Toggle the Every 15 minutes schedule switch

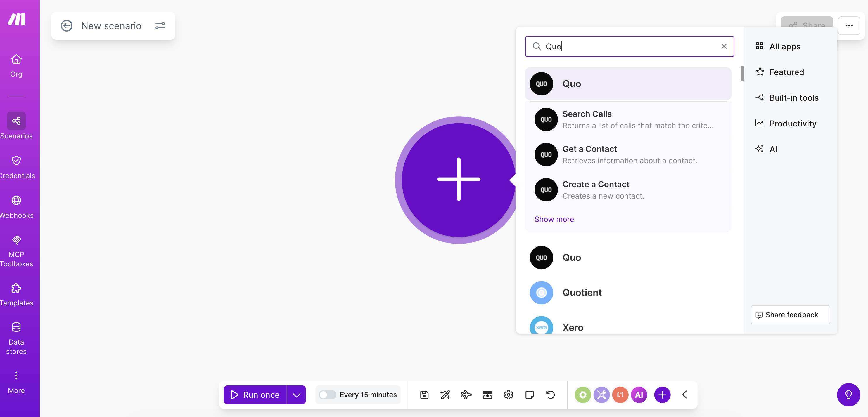327,395
